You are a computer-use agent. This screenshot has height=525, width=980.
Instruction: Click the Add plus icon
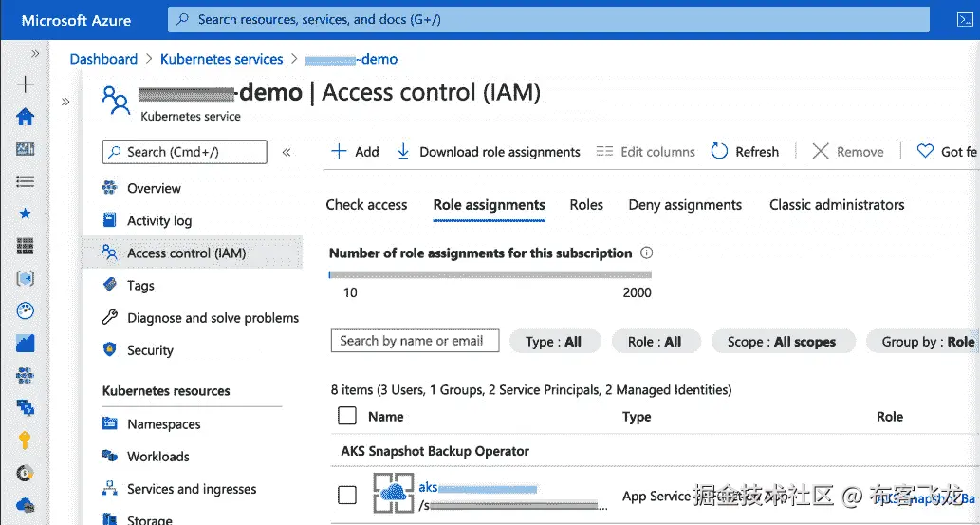click(339, 152)
